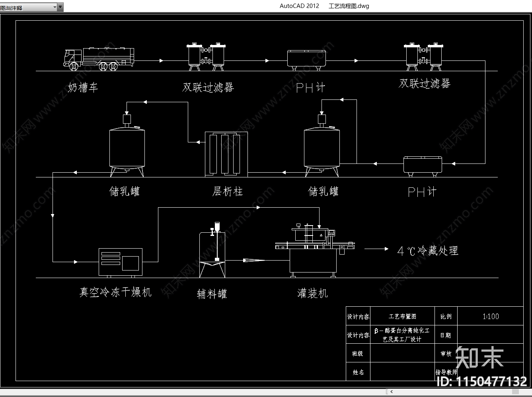Viewport: 532px width, 397px height.
Task: Select the vacuum freeze dryer symbol
Action: 121,262
